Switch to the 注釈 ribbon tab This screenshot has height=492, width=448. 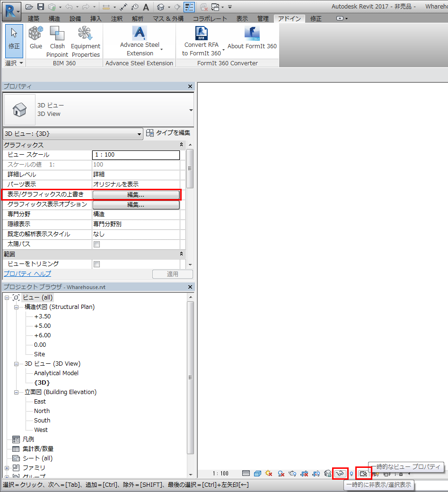click(x=117, y=18)
